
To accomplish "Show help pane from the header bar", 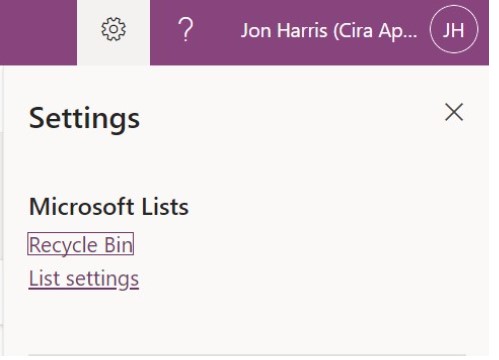I will pos(186,30).
